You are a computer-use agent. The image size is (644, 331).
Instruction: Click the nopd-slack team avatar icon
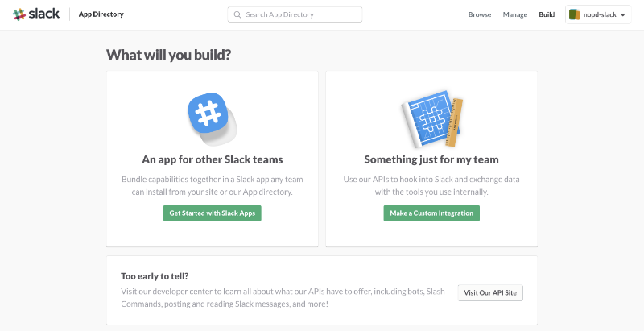point(575,14)
